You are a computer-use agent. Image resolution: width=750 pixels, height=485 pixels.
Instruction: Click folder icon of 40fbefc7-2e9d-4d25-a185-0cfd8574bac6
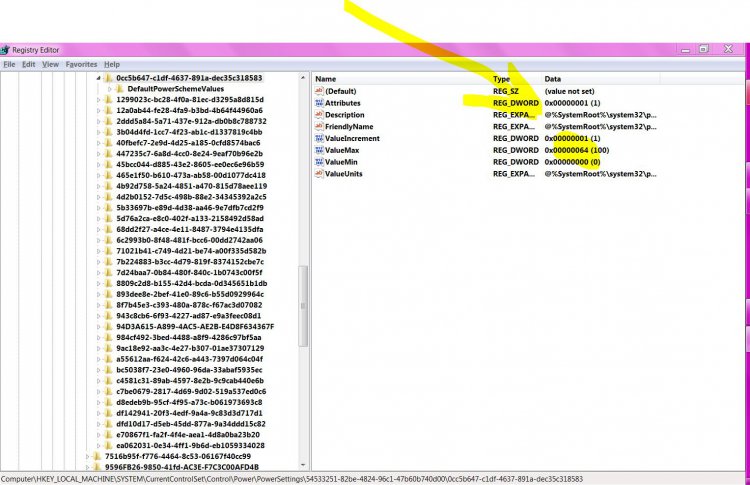tap(109, 143)
